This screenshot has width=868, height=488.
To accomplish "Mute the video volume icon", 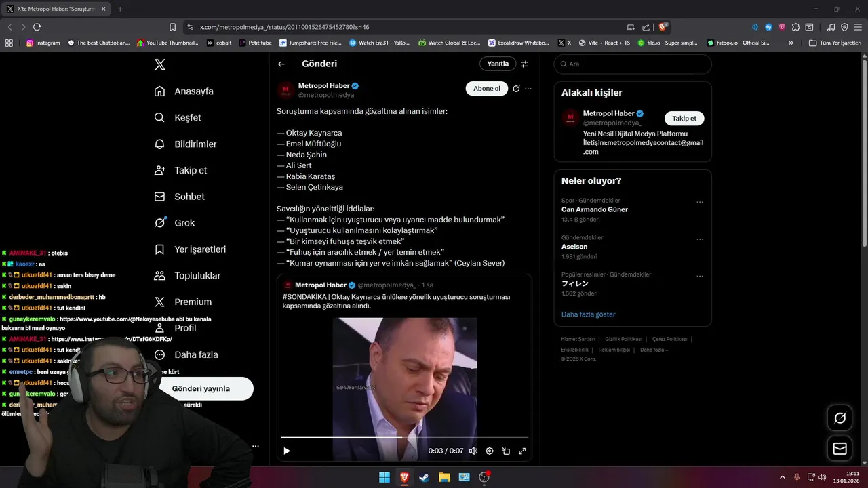I will click(473, 451).
